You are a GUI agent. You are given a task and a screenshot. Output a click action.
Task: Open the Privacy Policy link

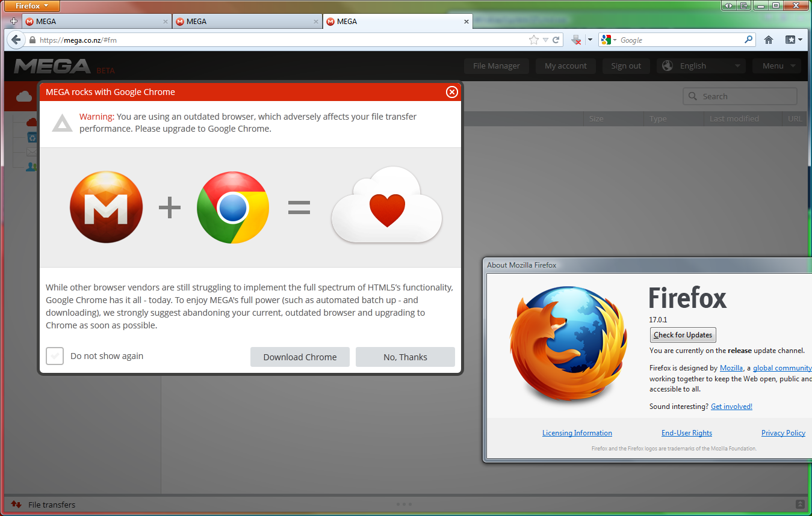click(783, 433)
